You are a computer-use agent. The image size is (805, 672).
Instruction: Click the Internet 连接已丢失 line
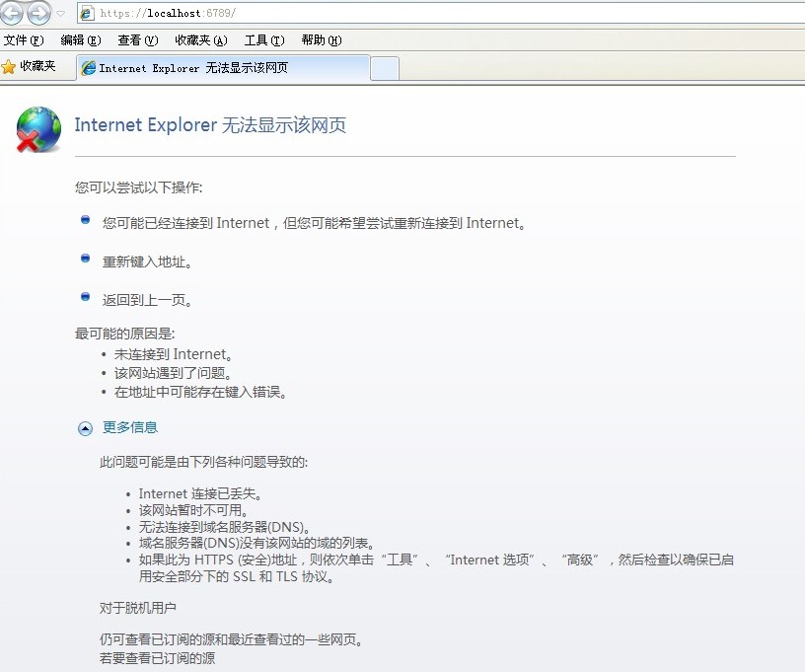coord(201,493)
